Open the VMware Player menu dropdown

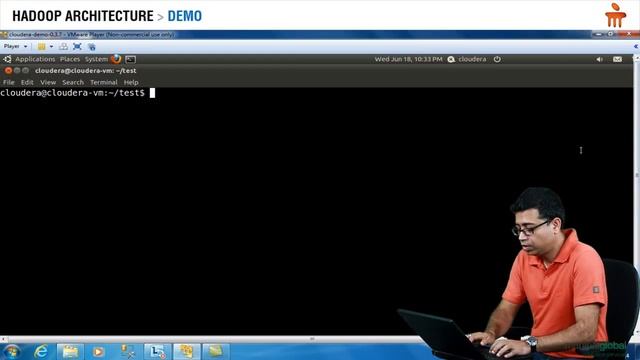16,47
